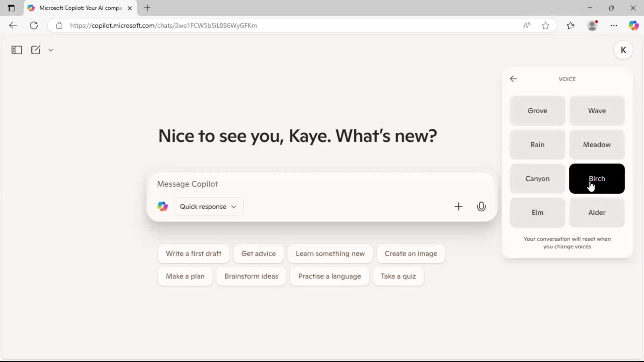Choose Make a plan suggestion

click(x=185, y=276)
